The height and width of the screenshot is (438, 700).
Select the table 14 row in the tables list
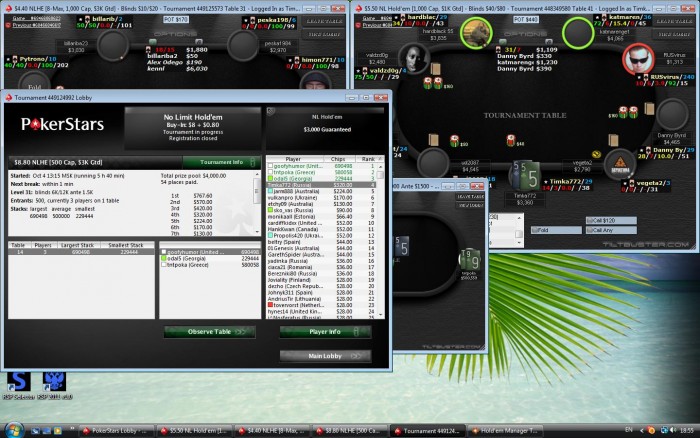81,252
